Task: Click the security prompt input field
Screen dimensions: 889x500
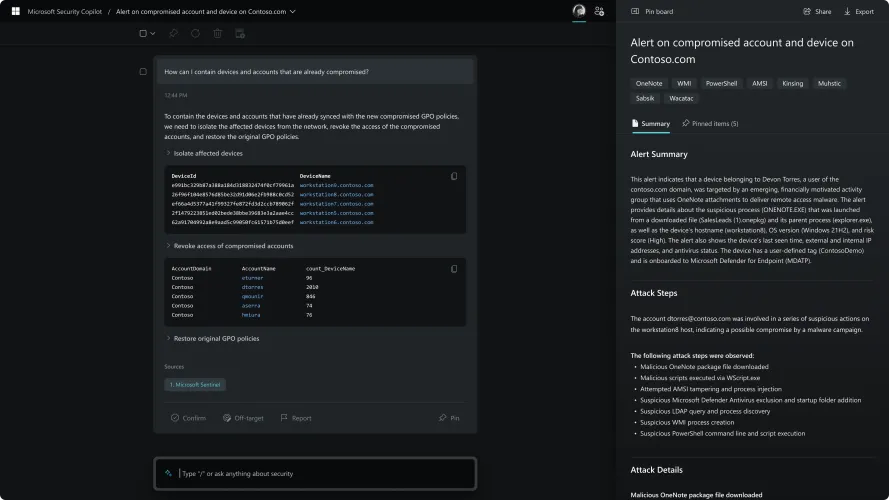Action: pyautogui.click(x=320, y=473)
